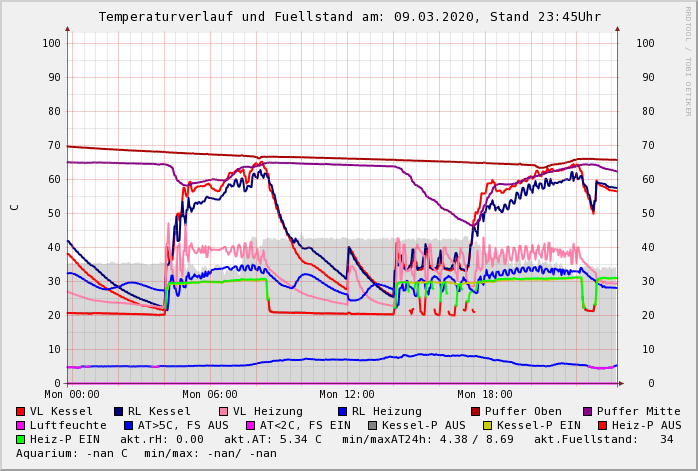Click the purple Puffer Mitte legend swatch
Viewport: 698px width, 471px height.
(x=587, y=411)
